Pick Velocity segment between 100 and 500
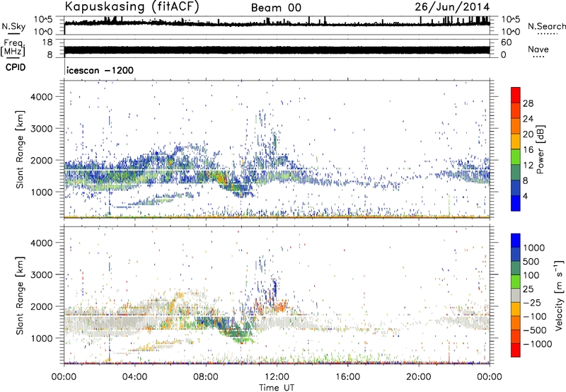 tap(516, 268)
